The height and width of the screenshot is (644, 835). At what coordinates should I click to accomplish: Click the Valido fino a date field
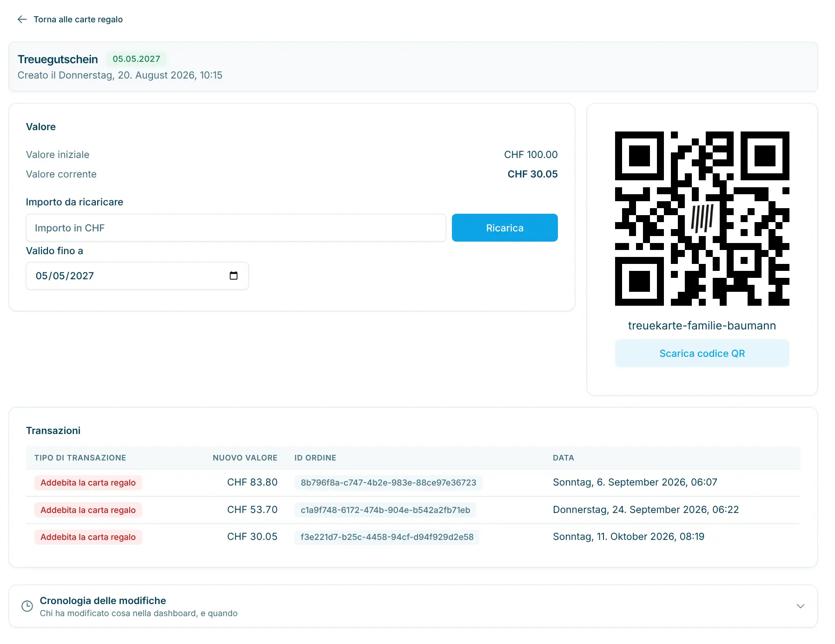coord(137,276)
